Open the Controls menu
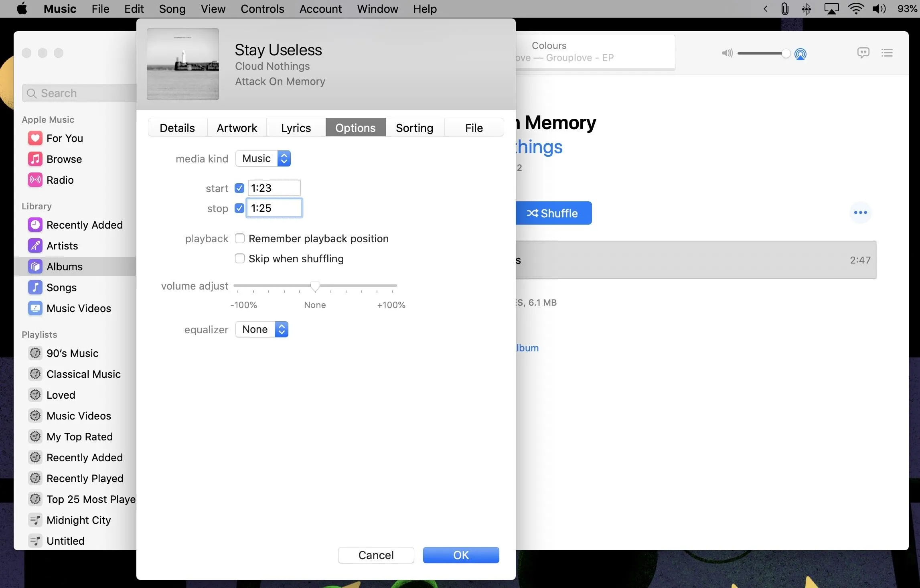This screenshot has width=920, height=588. 262,9
